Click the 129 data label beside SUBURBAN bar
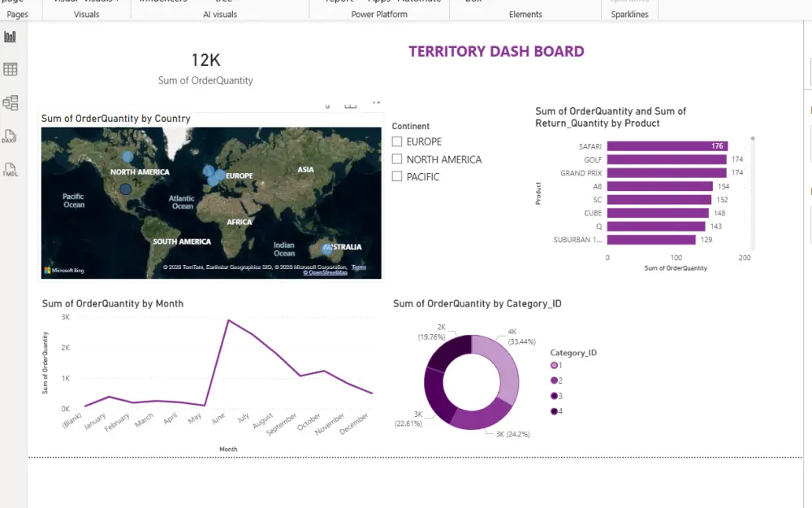This screenshot has width=812, height=508. [x=706, y=240]
